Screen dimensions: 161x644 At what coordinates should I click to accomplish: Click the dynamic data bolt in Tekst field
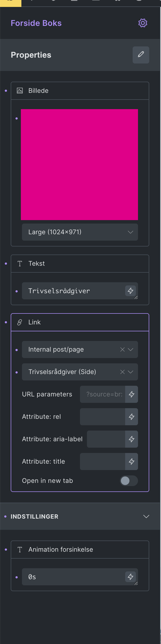(131, 291)
